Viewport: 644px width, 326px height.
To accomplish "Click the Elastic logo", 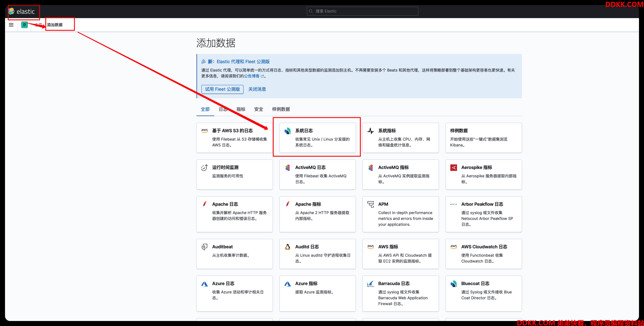I will coord(21,11).
